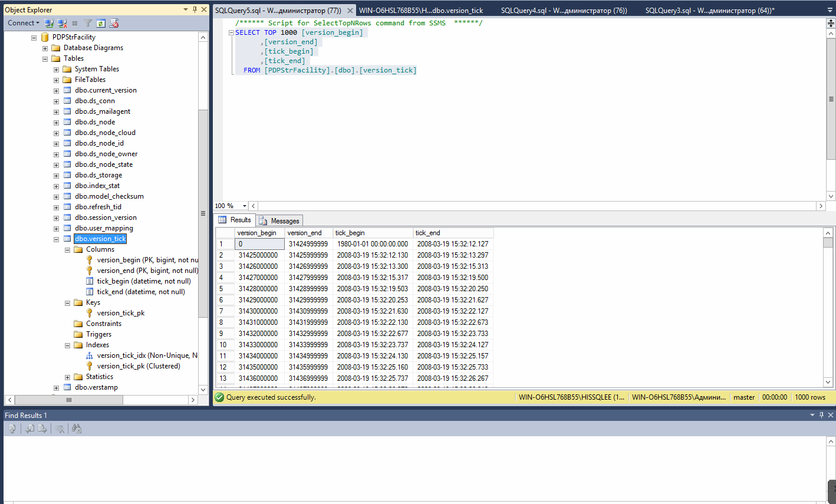The height and width of the screenshot is (504, 836).
Task: Switch to the SQLQuery3.sql tab
Action: coord(710,11)
